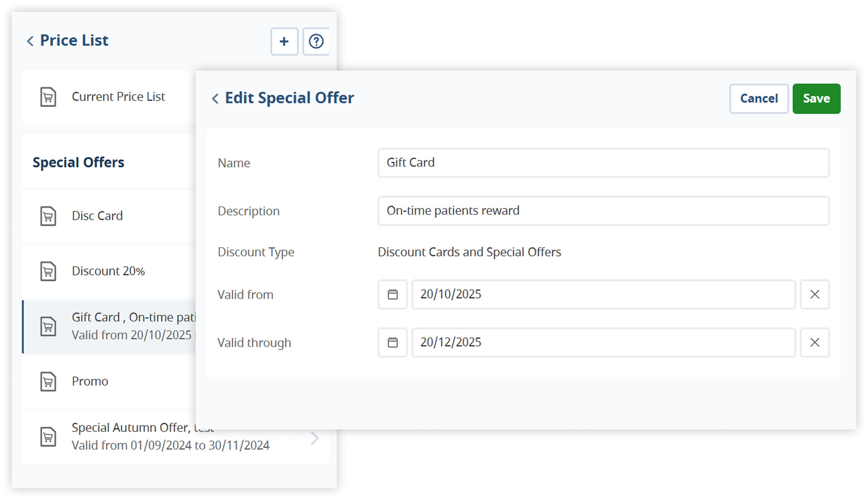Click the cart icon beside Current Price List
868x500 pixels.
click(48, 96)
